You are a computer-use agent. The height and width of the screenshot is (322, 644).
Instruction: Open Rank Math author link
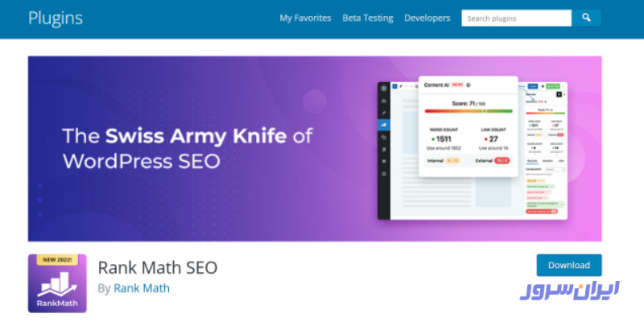coord(142,288)
